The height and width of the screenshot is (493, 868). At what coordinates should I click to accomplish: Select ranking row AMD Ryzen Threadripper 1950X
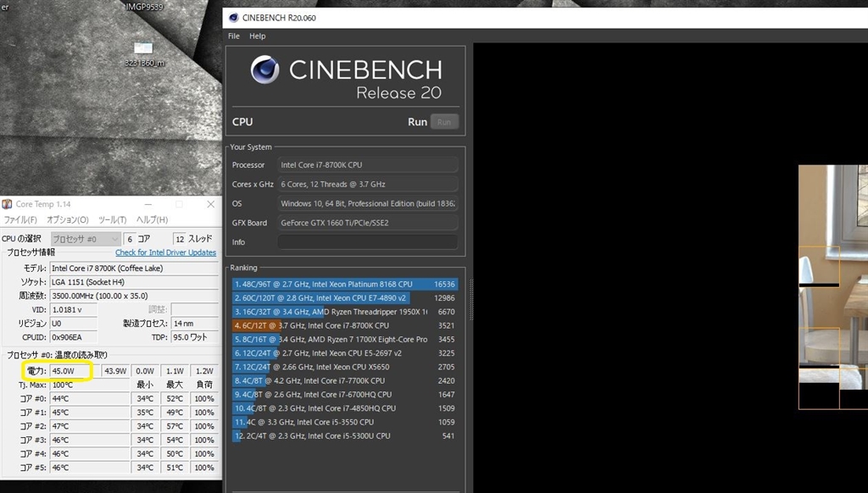(x=345, y=312)
